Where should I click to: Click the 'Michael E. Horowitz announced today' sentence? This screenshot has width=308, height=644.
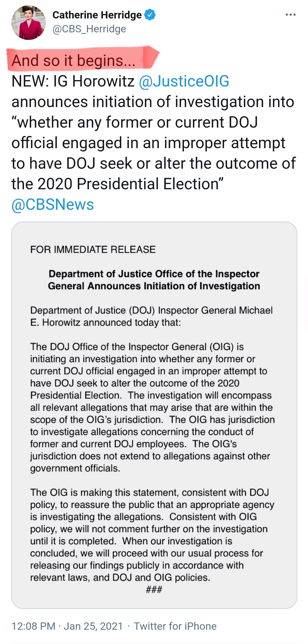coord(151,316)
